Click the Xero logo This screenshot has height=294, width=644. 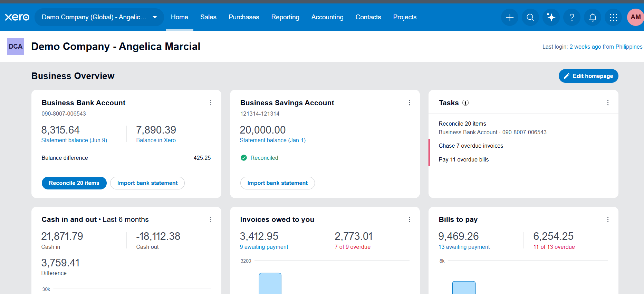tap(17, 17)
